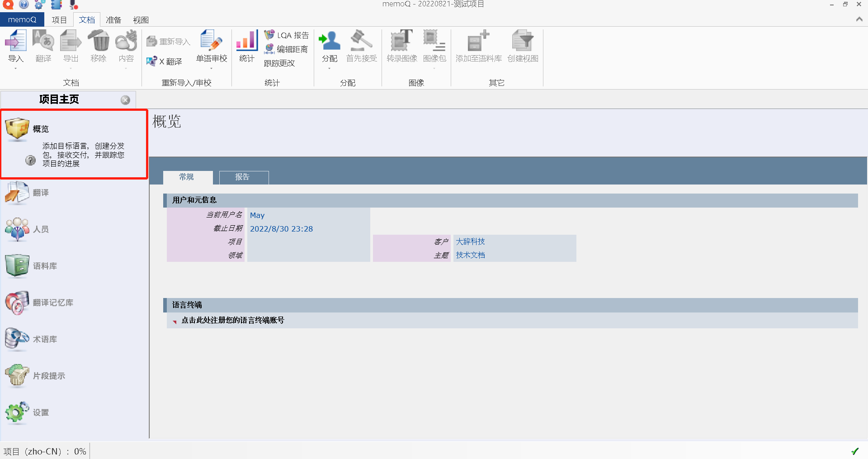Click the Export (导出) ribbon icon
The width and height of the screenshot is (868, 459).
coord(71,41)
